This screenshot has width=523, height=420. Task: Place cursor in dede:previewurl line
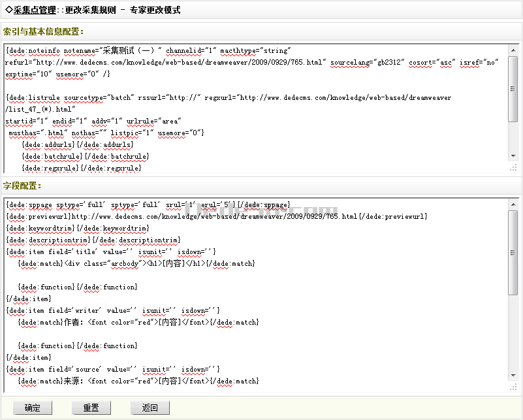(215, 216)
